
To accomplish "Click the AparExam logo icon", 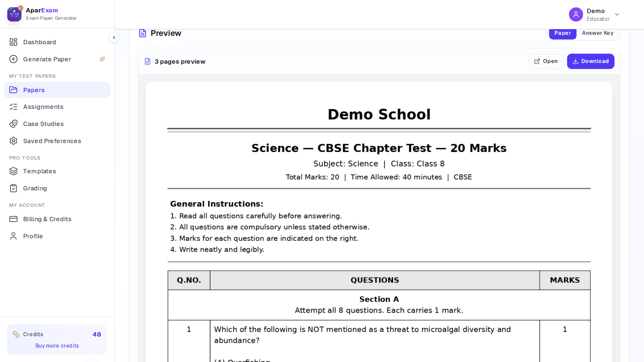I will pos(14,14).
